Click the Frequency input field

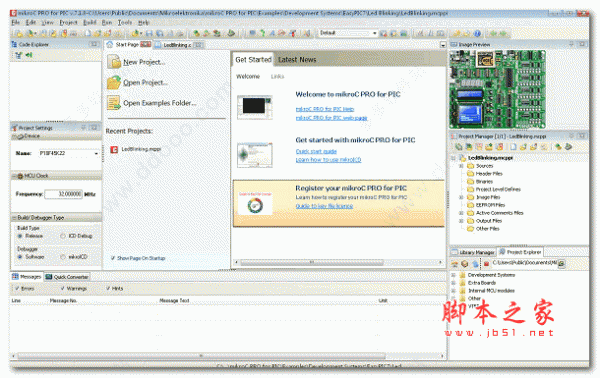click(64, 194)
